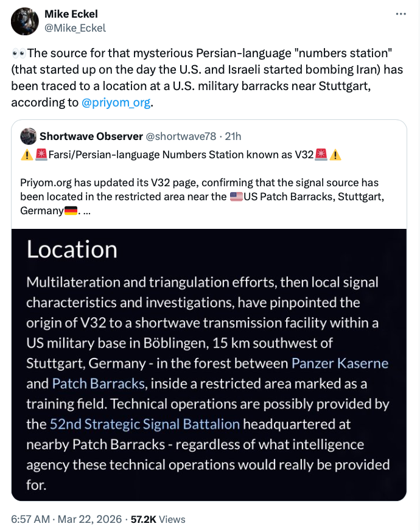Click the US flag emoji before 'US Patch Barracks'

(x=236, y=197)
